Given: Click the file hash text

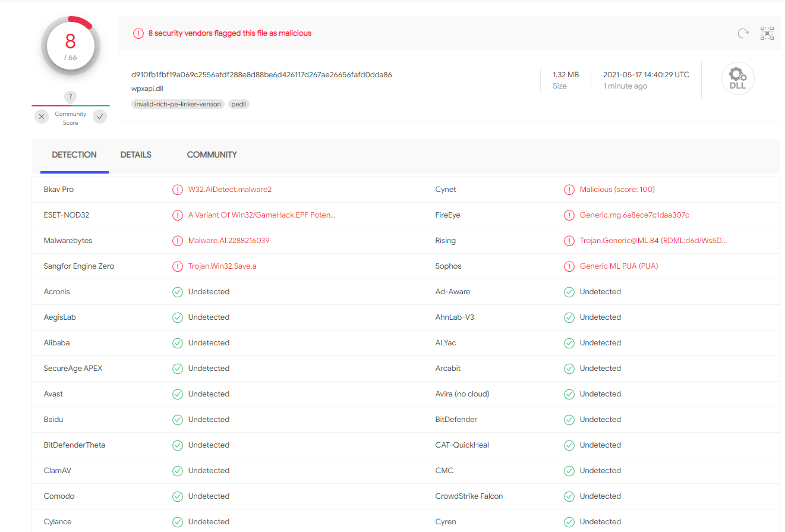Looking at the screenshot, I should tap(261, 75).
